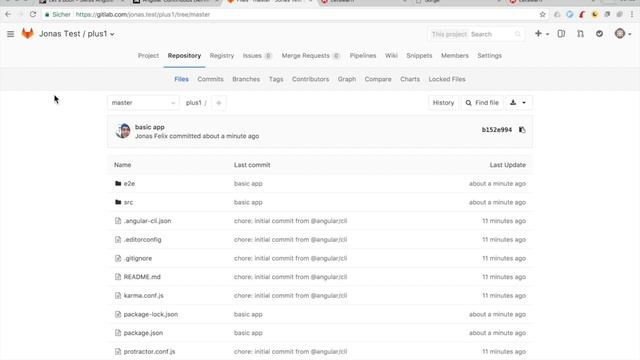This screenshot has height=360, width=640.
Task: Open the src row's basic app commit link
Action: coord(248,202)
